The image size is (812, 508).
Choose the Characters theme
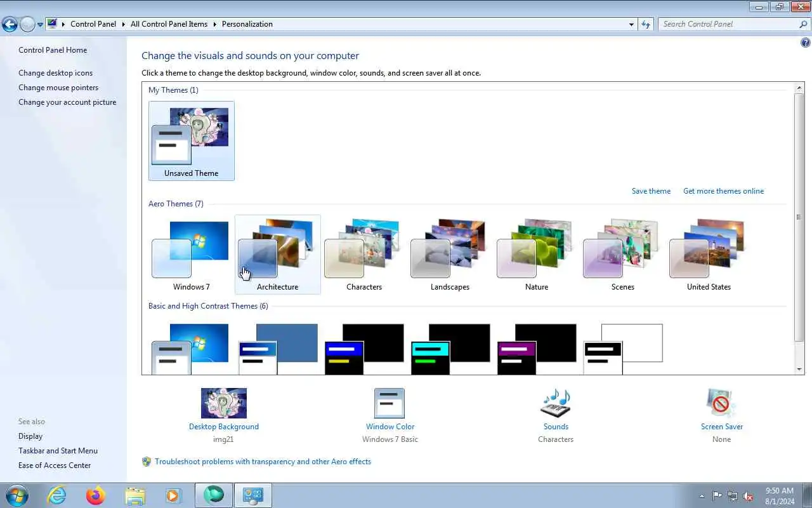point(363,255)
